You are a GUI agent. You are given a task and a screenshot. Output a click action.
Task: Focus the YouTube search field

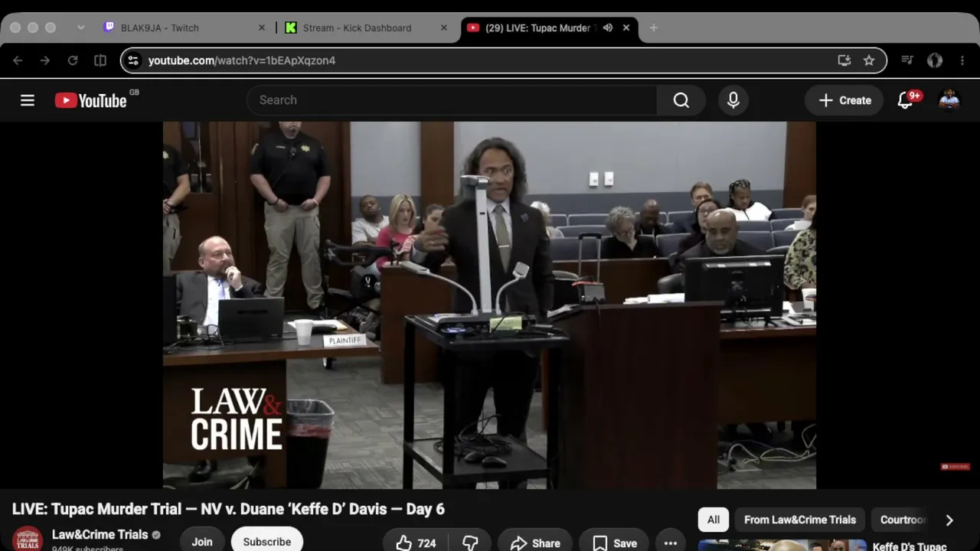pyautogui.click(x=452, y=100)
